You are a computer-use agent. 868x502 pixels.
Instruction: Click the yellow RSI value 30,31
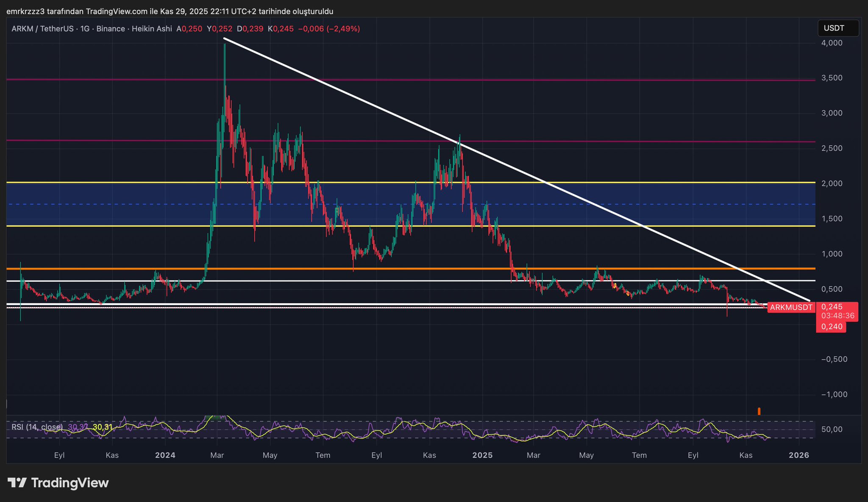(102, 427)
